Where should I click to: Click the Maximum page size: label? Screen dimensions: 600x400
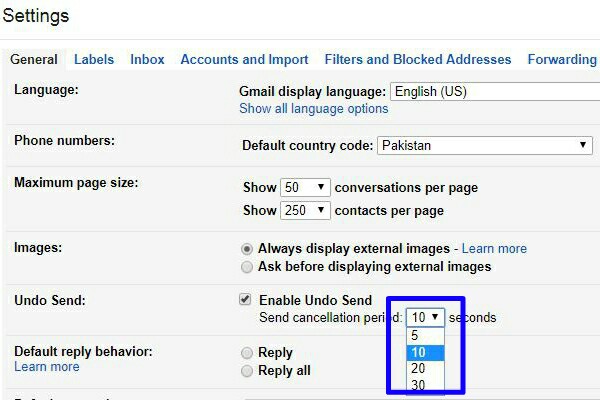tap(76, 183)
